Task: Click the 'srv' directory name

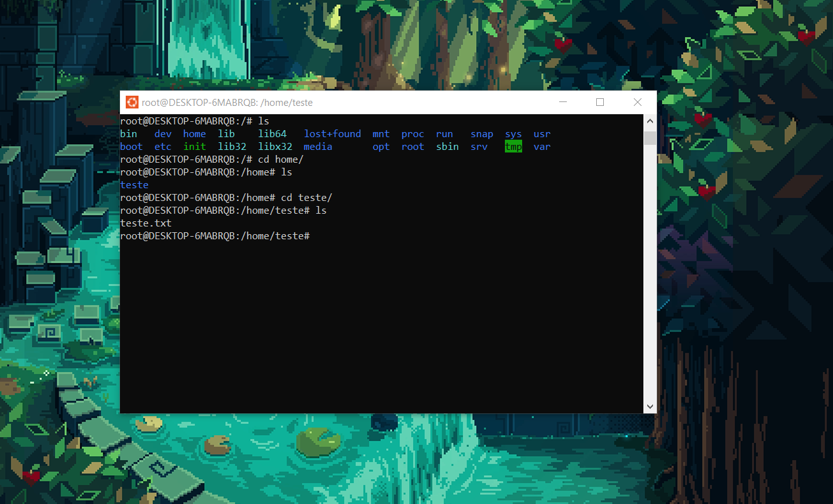Action: [479, 147]
